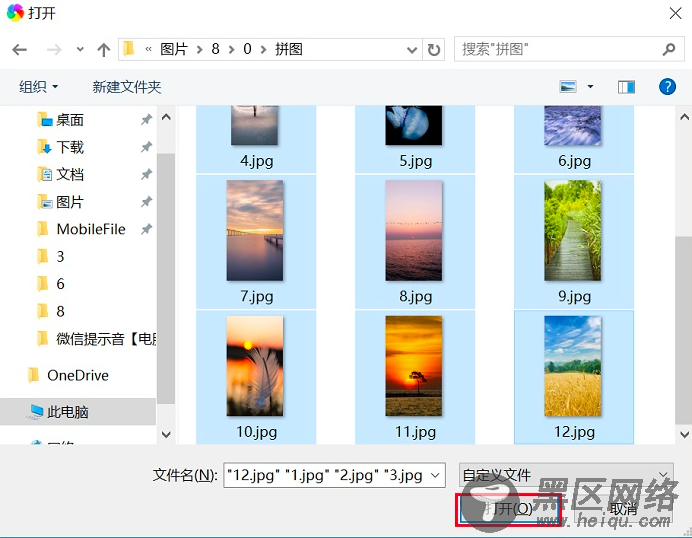Open the 组织 menu
This screenshot has width=692, height=538.
[x=38, y=87]
